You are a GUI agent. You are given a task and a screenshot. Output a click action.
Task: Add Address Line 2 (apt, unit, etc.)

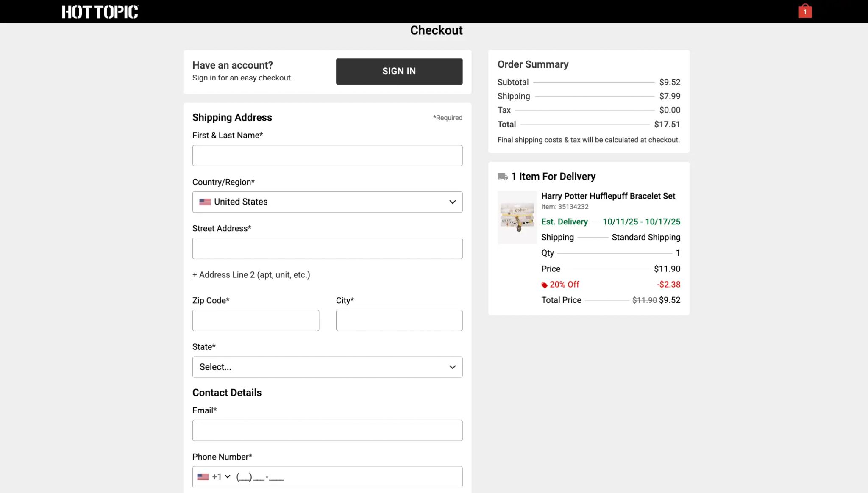251,275
